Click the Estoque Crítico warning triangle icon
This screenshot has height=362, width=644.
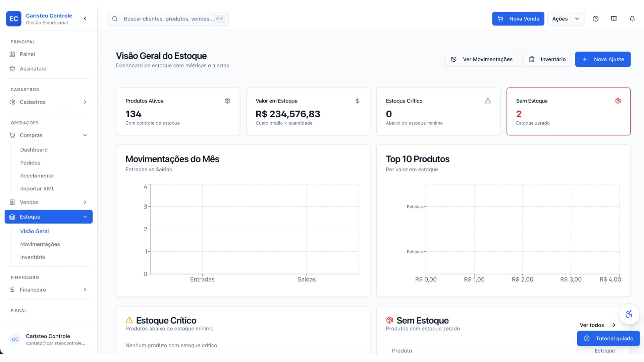point(488,101)
